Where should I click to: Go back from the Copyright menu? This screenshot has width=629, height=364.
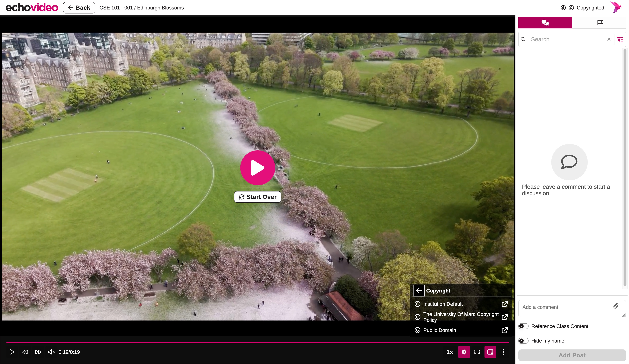[419, 291]
